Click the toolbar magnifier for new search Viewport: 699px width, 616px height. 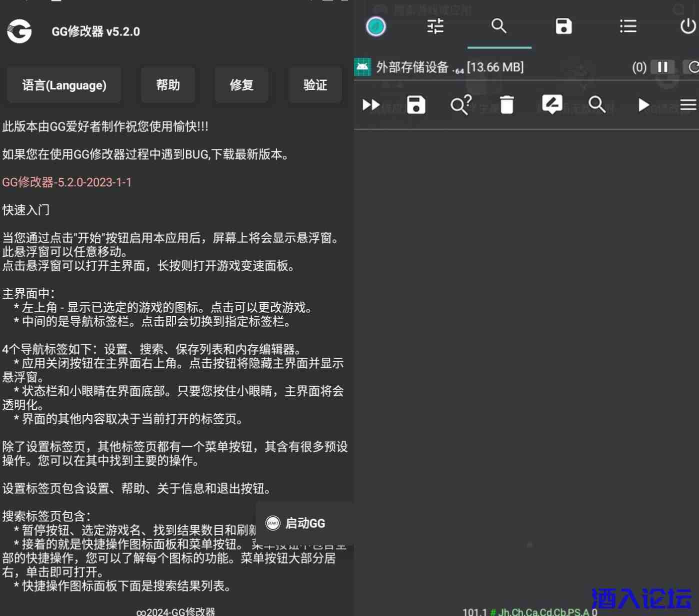597,105
